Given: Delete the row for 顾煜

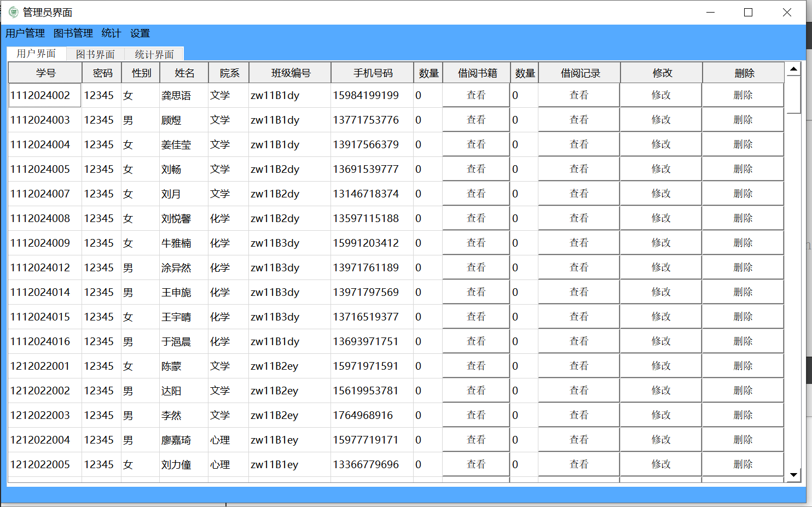Looking at the screenshot, I should [743, 120].
